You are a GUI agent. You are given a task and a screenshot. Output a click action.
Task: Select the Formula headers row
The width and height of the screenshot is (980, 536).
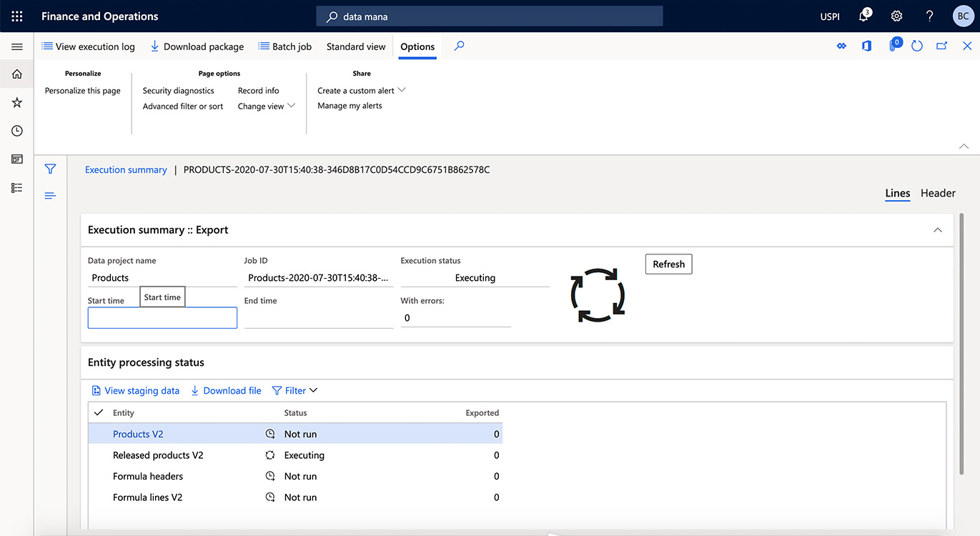pos(295,476)
